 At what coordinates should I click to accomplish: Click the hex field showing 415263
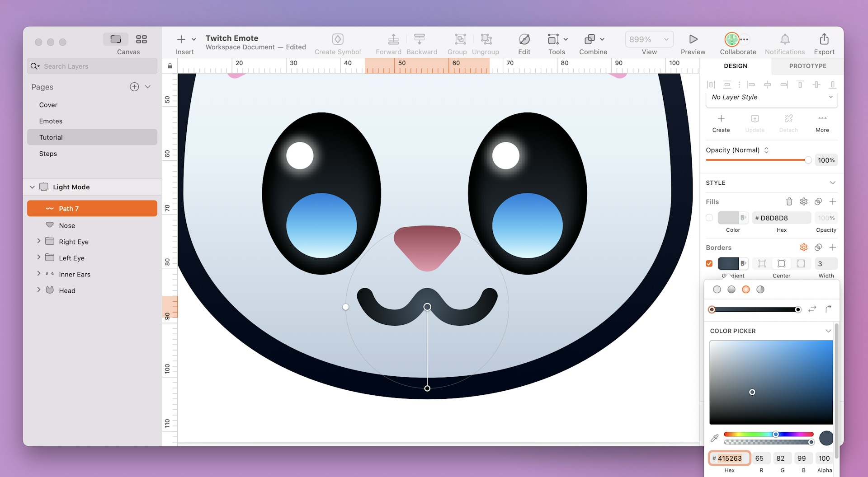(x=729, y=458)
